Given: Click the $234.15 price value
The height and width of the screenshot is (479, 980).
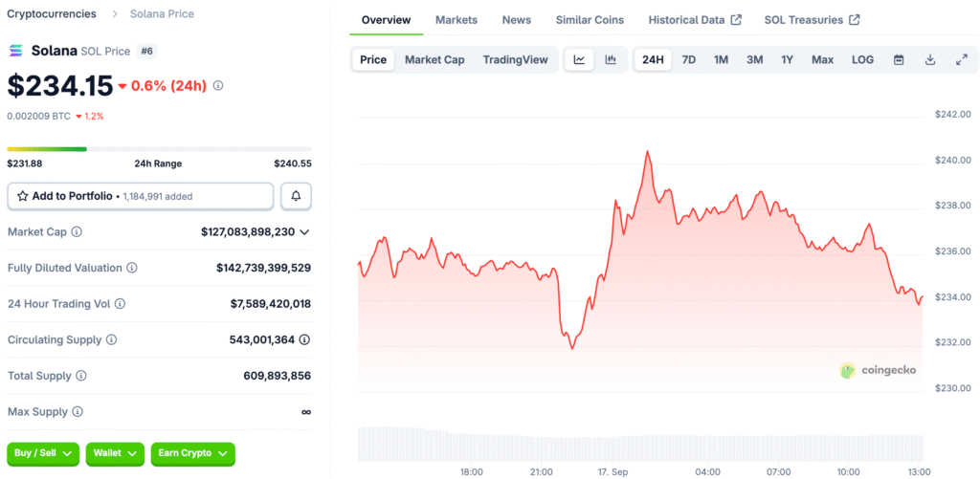Looking at the screenshot, I should 60,85.
